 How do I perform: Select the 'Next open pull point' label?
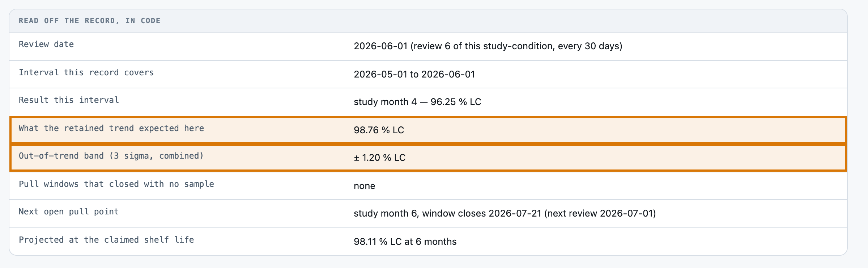[69, 212]
